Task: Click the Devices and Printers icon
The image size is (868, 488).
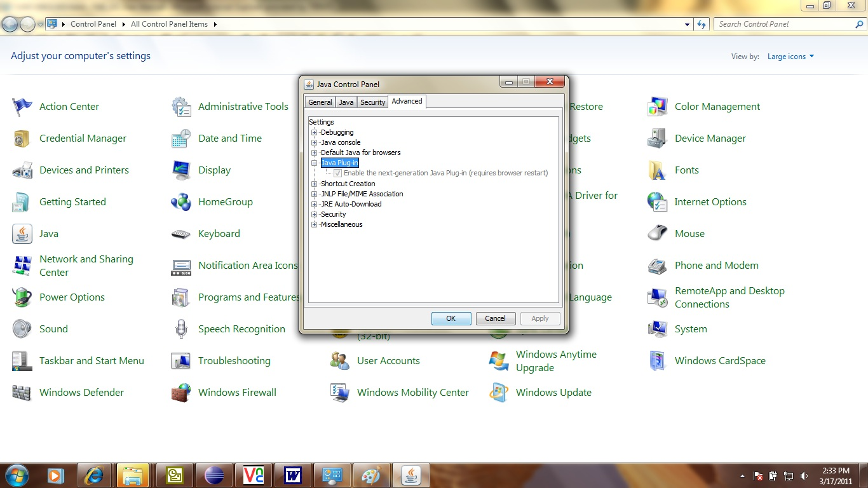Action: coord(22,170)
